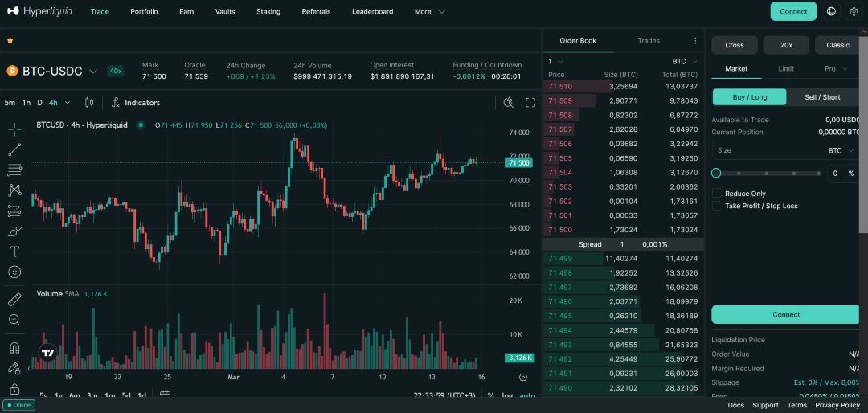Click the favorites star icon
Image resolution: width=868 pixels, height=413 pixels.
point(10,40)
